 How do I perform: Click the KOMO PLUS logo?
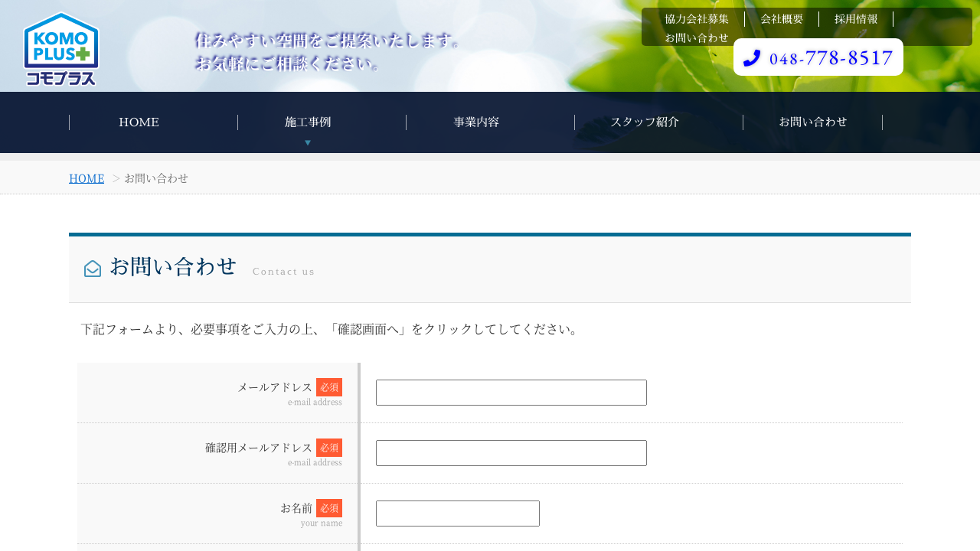[x=61, y=49]
